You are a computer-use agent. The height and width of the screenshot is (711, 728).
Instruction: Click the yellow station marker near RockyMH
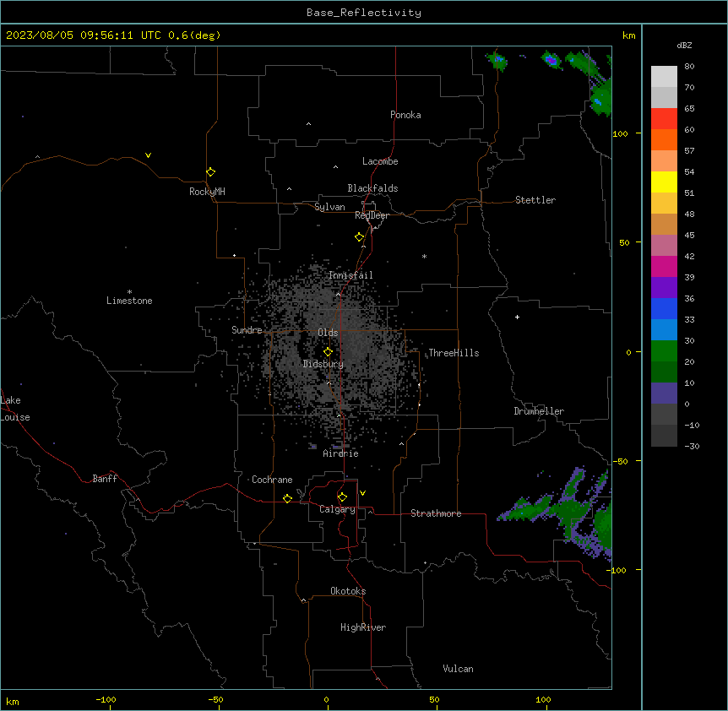pos(210,172)
